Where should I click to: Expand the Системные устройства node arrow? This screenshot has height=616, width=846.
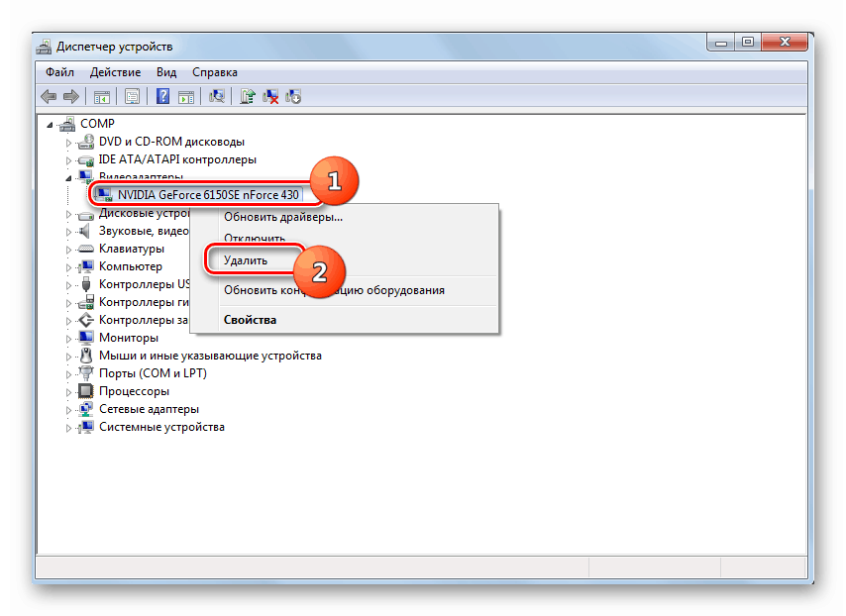coord(68,427)
